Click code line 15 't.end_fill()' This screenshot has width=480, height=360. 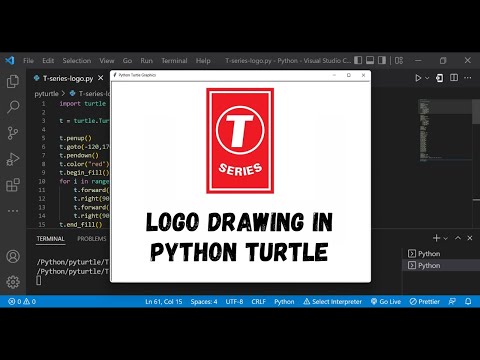coord(81,224)
